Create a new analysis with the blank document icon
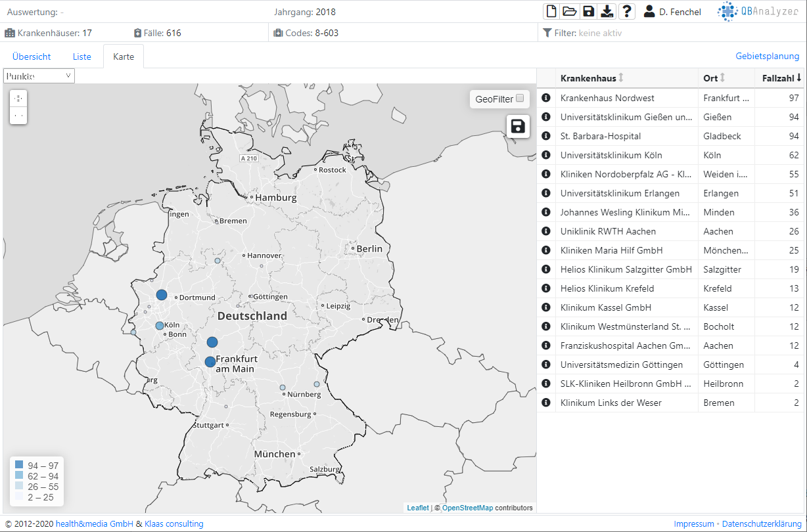 tap(551, 11)
